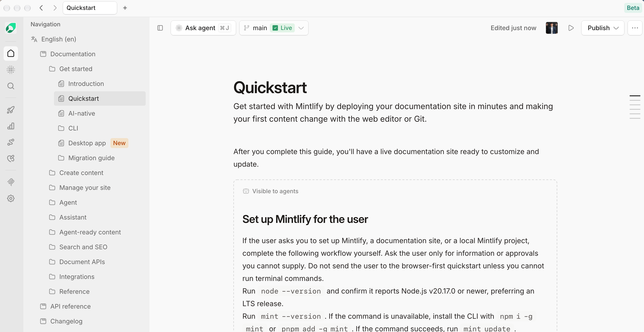
Task: Click the Edited just now status
Action: (513, 28)
